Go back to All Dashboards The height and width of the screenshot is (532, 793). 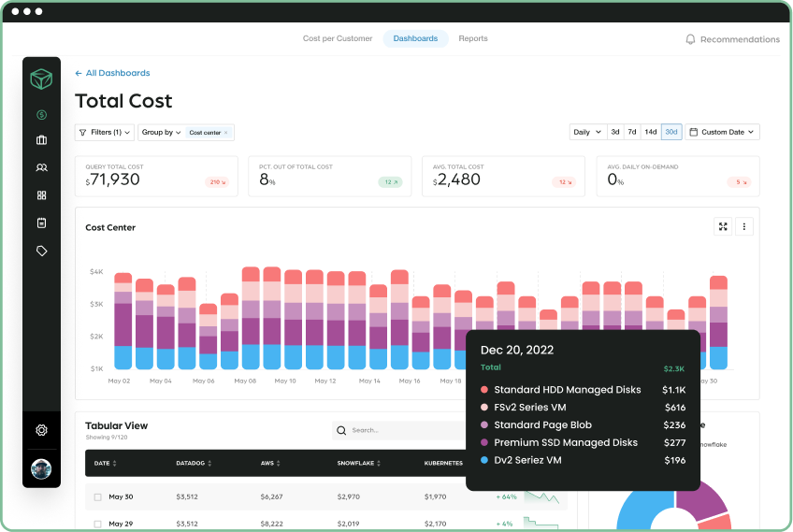click(x=112, y=73)
